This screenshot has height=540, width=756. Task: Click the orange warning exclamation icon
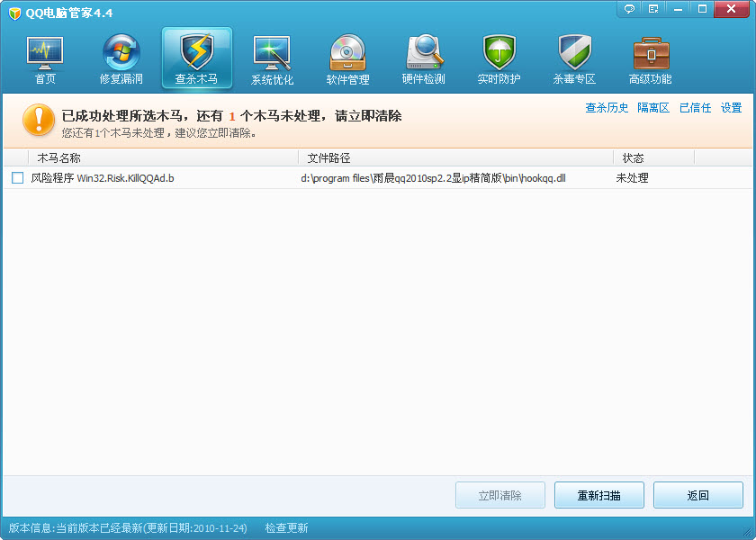pos(39,120)
